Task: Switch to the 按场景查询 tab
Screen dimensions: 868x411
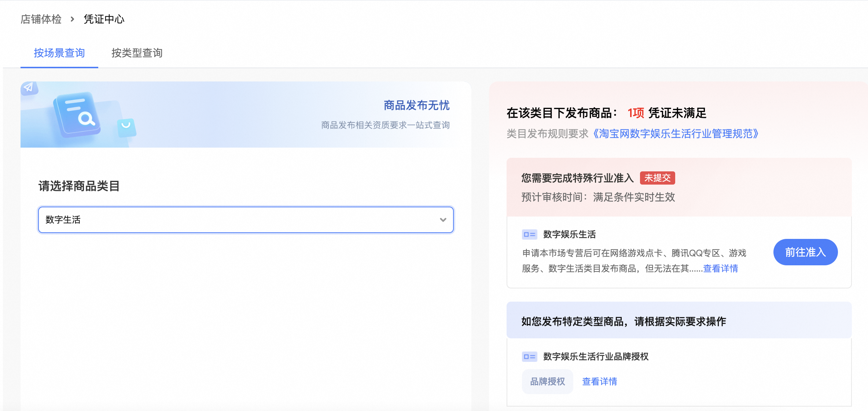Action: coord(59,53)
